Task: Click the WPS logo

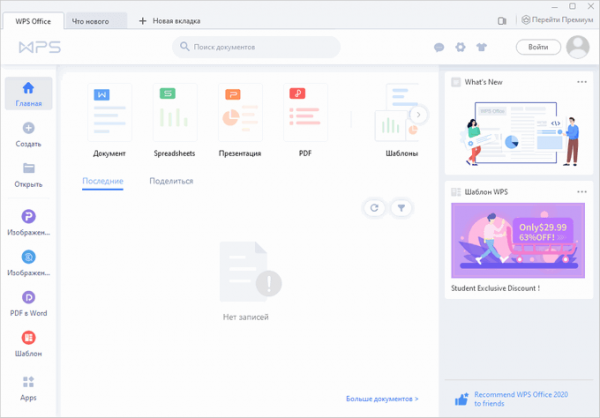Action: coord(40,47)
